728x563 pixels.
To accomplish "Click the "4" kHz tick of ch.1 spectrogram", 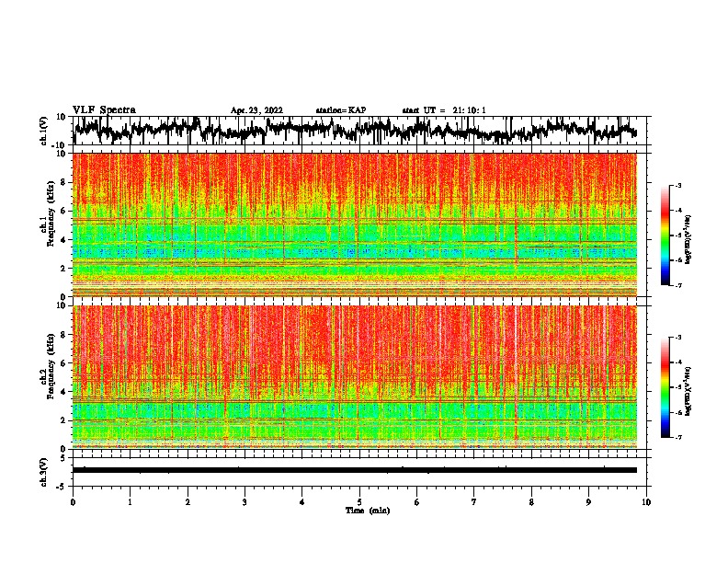I will point(65,240).
